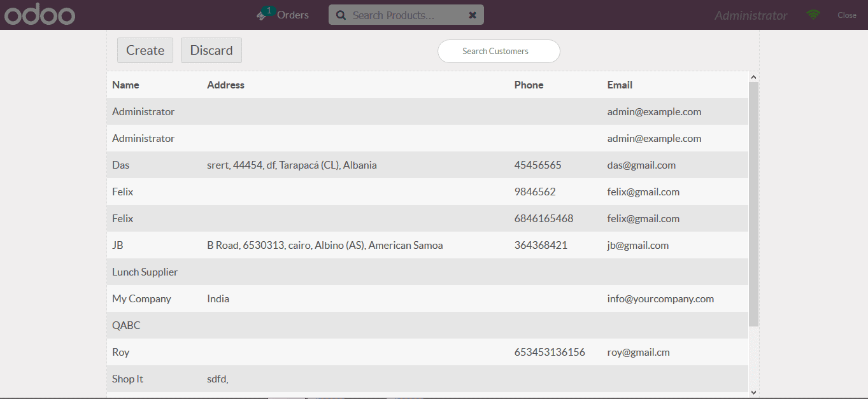The height and width of the screenshot is (399, 868).
Task: Click the network connection status icon
Action: coord(813,13)
